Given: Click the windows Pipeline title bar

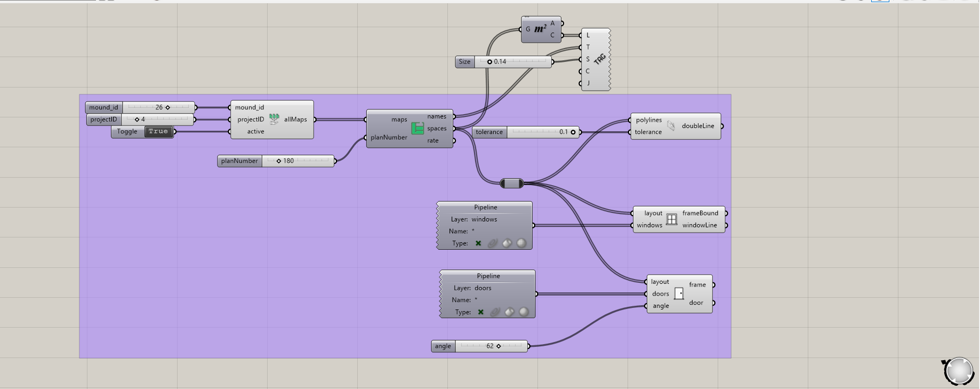Looking at the screenshot, I should 485,207.
